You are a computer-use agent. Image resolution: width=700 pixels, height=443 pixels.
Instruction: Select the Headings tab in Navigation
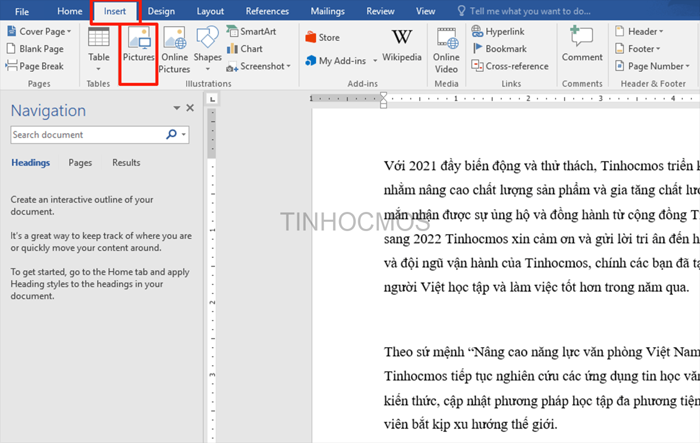[30, 163]
